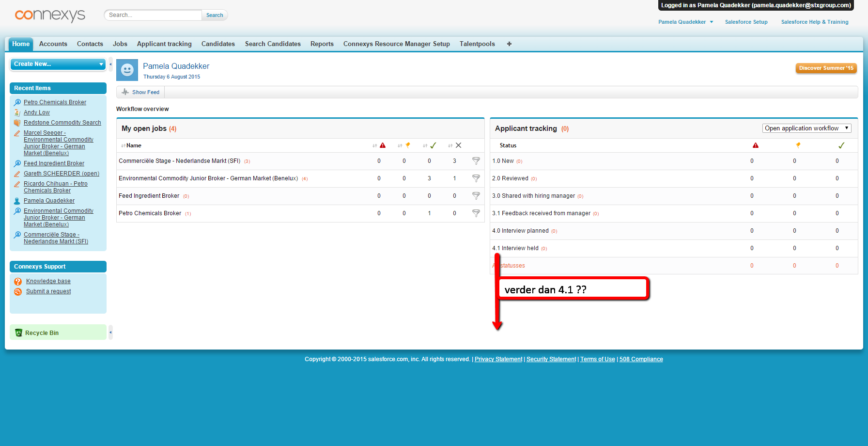The width and height of the screenshot is (868, 446).
Task: Open recent item Ricardo Chihuan - Petro Chemicals Broker
Action: [x=56, y=187]
